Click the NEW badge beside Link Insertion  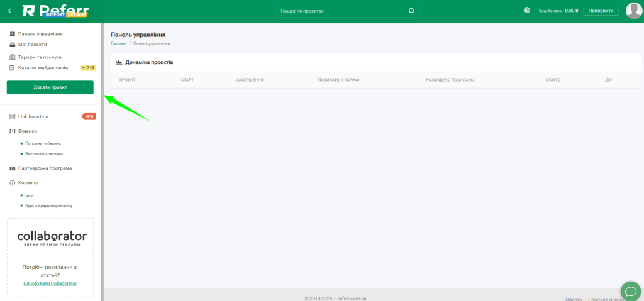point(89,116)
